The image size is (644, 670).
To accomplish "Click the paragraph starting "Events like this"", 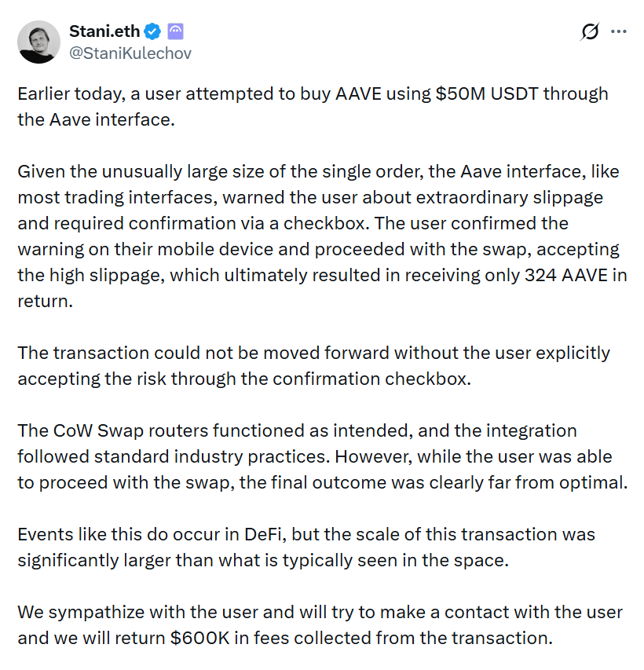I will coord(306,546).
